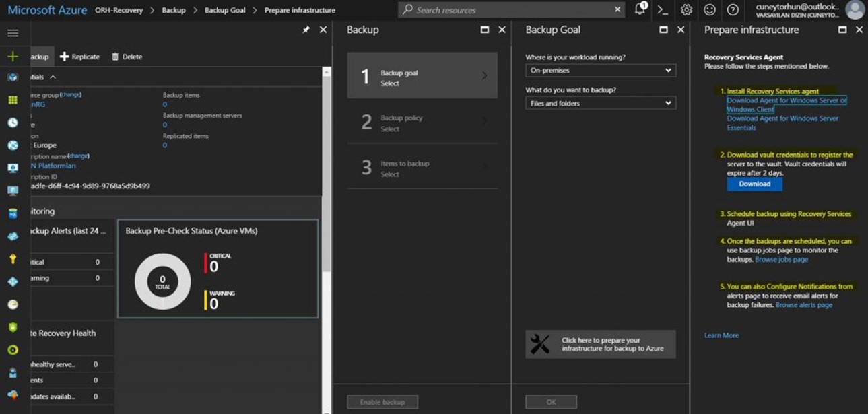Open the cube resource icon in sidebar

click(13, 77)
